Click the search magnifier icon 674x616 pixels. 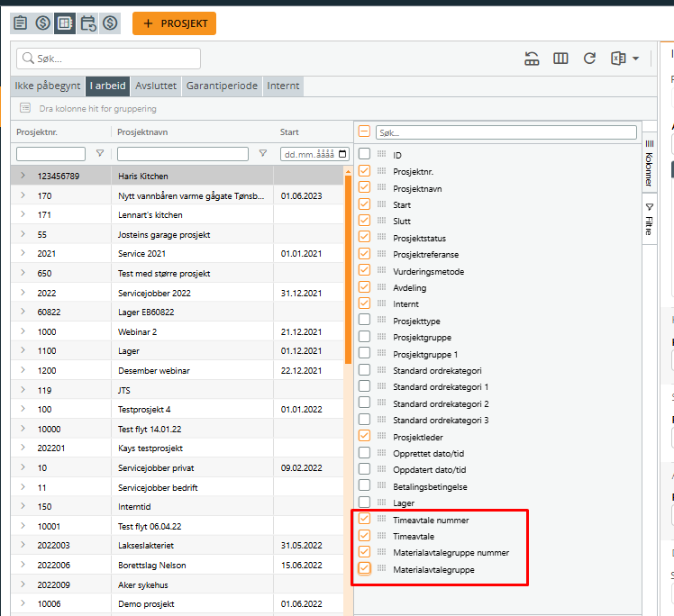click(28, 58)
